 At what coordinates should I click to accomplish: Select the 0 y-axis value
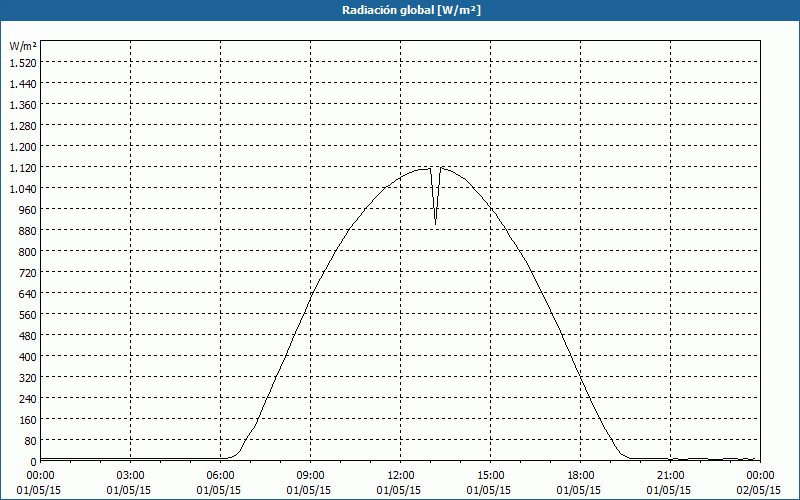(33, 462)
